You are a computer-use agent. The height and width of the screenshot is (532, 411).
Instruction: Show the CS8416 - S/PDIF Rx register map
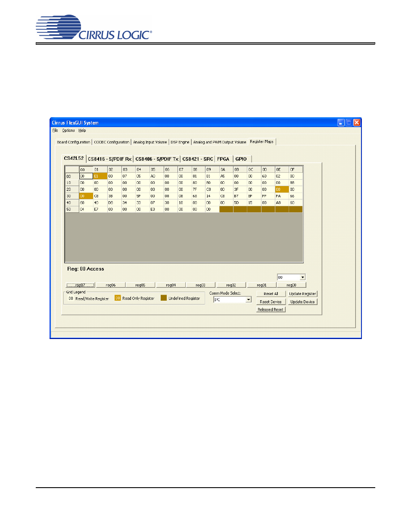pyautogui.click(x=110, y=159)
